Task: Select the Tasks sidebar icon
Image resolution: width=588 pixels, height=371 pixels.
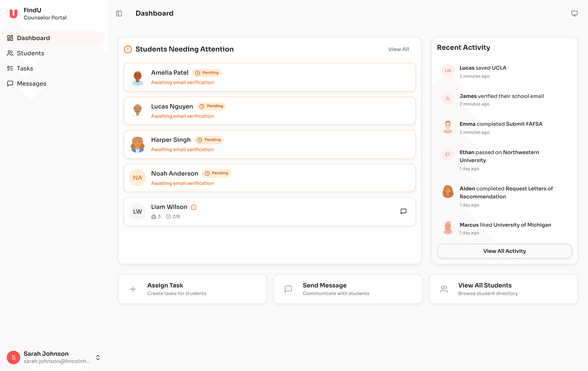Action: click(10, 68)
